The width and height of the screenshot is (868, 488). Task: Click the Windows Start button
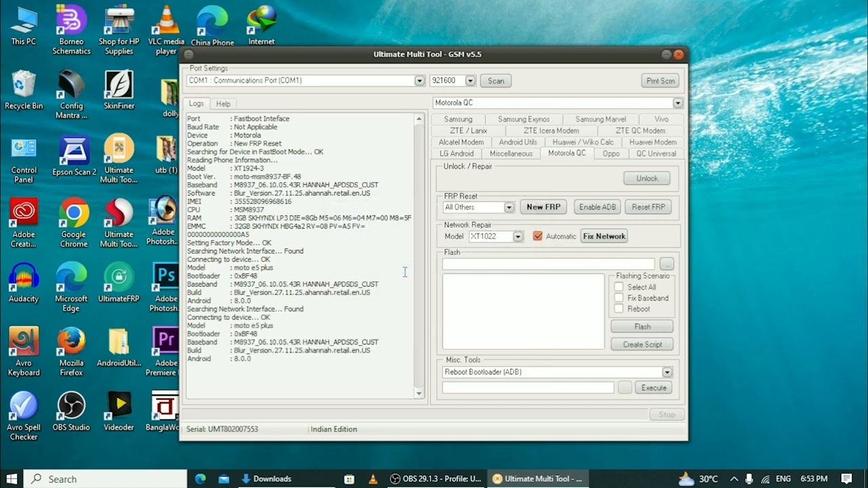[x=12, y=479]
